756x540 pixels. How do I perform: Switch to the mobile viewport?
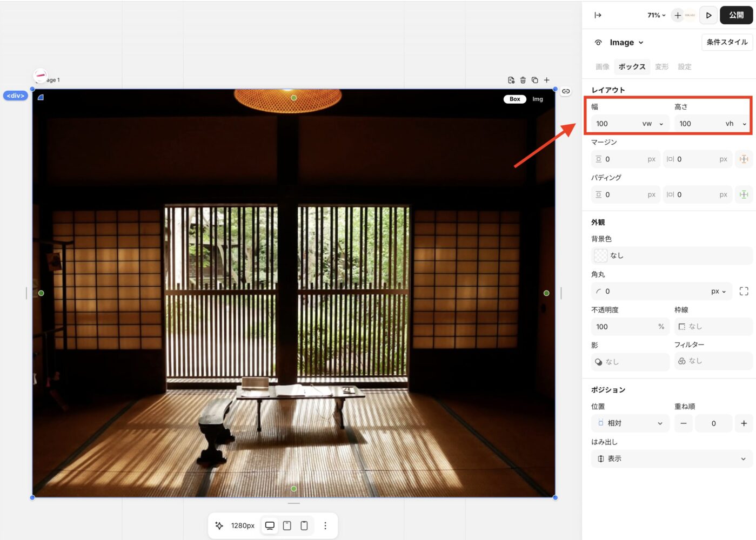(304, 525)
